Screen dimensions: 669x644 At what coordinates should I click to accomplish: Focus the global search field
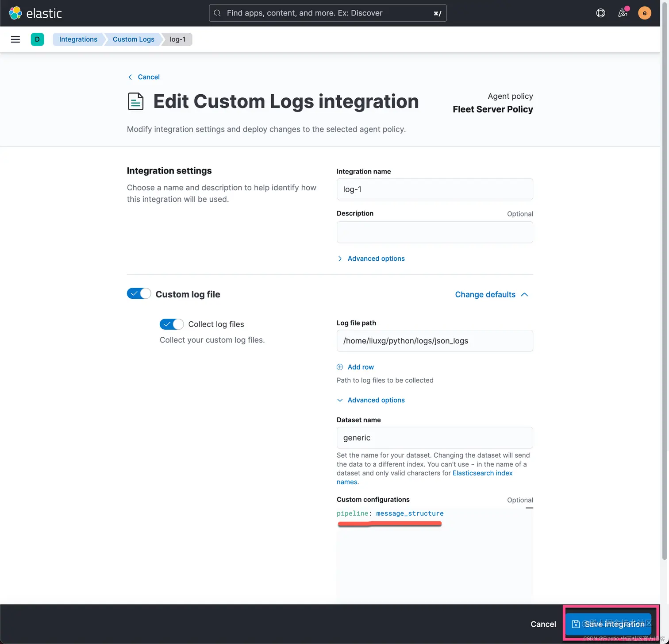point(328,13)
